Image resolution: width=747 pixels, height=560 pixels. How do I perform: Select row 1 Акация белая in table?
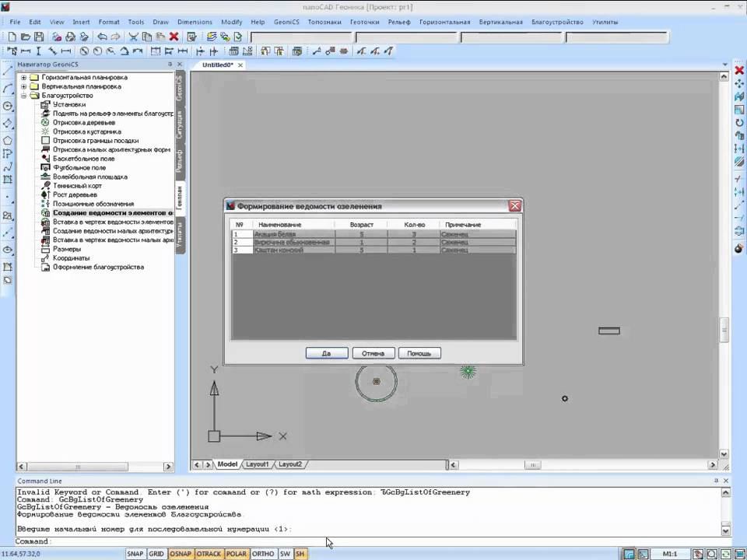(x=373, y=234)
